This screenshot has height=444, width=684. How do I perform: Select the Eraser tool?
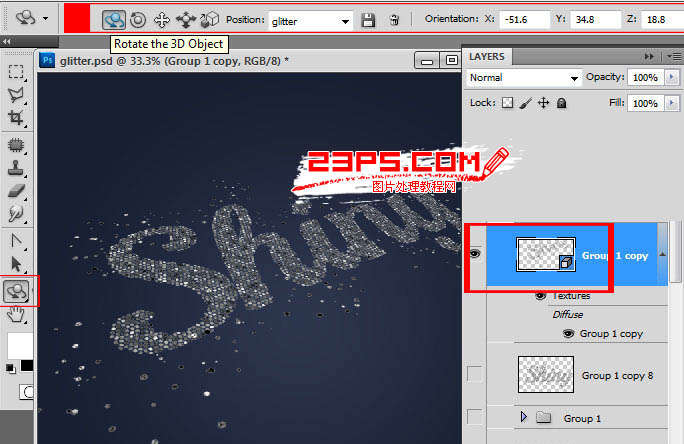point(17,190)
